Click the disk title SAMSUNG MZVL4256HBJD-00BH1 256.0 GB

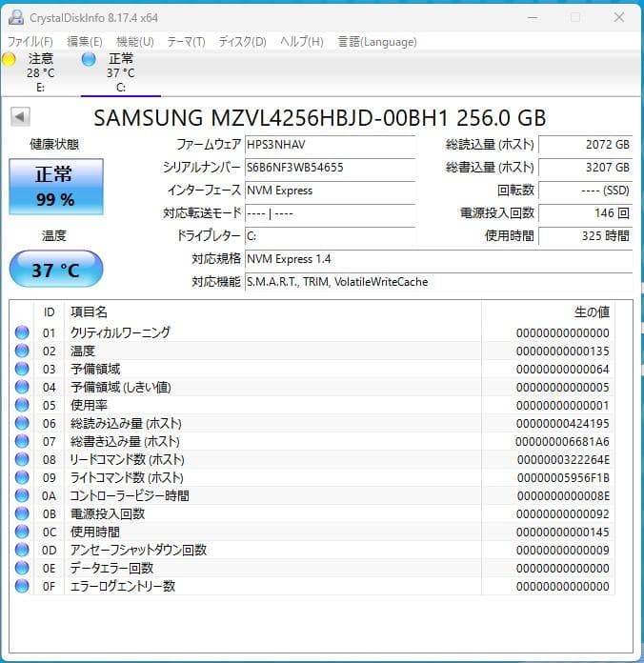tap(320, 117)
